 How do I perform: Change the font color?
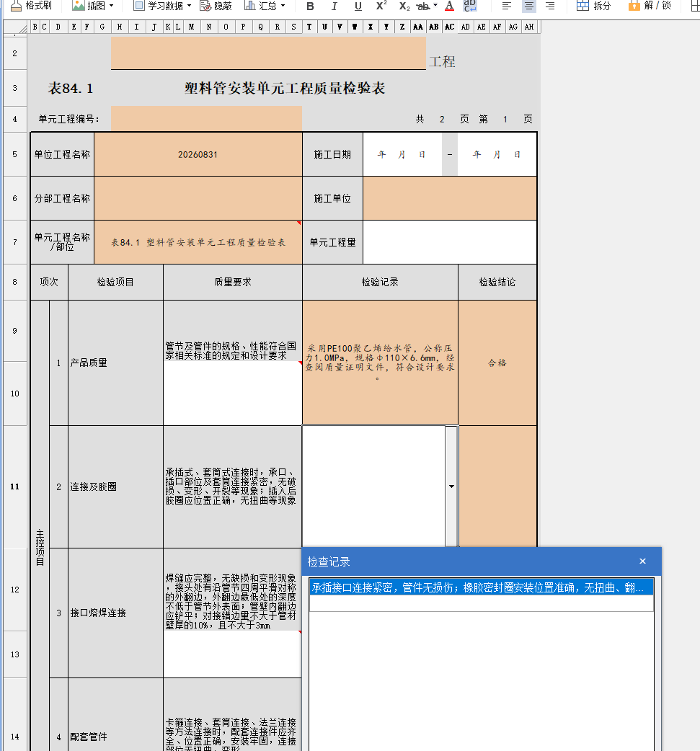(449, 6)
